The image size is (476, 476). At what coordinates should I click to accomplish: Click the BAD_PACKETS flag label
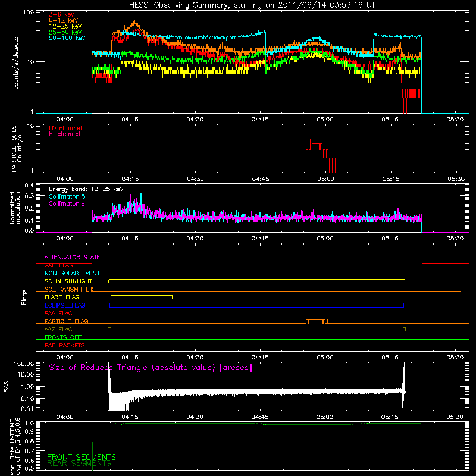pos(65,345)
